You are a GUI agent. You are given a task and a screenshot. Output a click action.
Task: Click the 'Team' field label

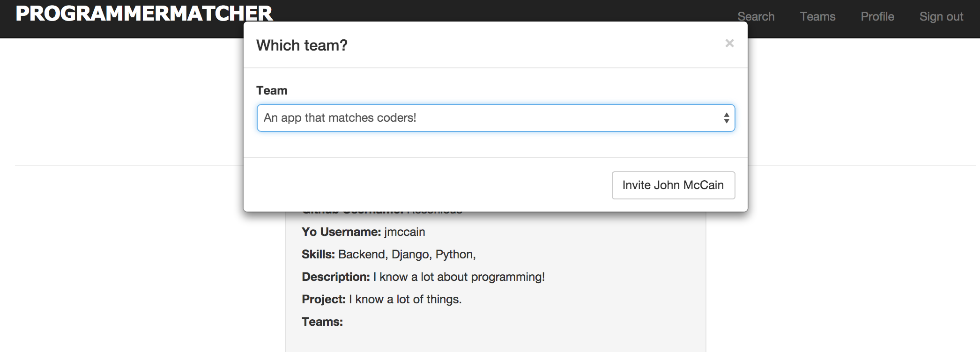[272, 91]
